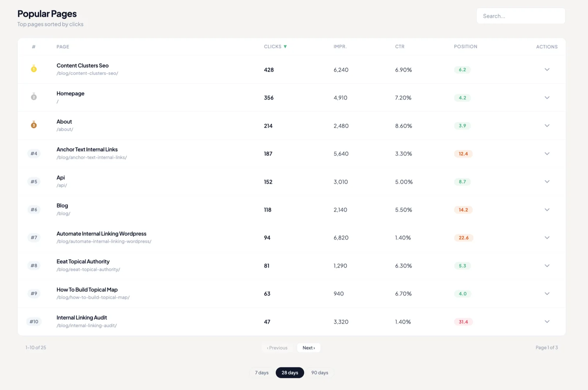
Task: Click the 5.3 position badge
Action: [x=462, y=266]
